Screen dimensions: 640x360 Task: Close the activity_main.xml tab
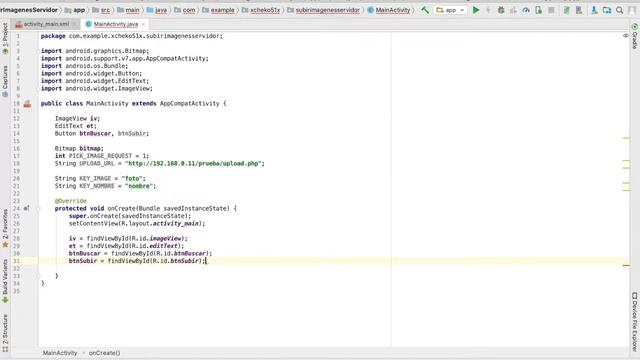tap(74, 24)
